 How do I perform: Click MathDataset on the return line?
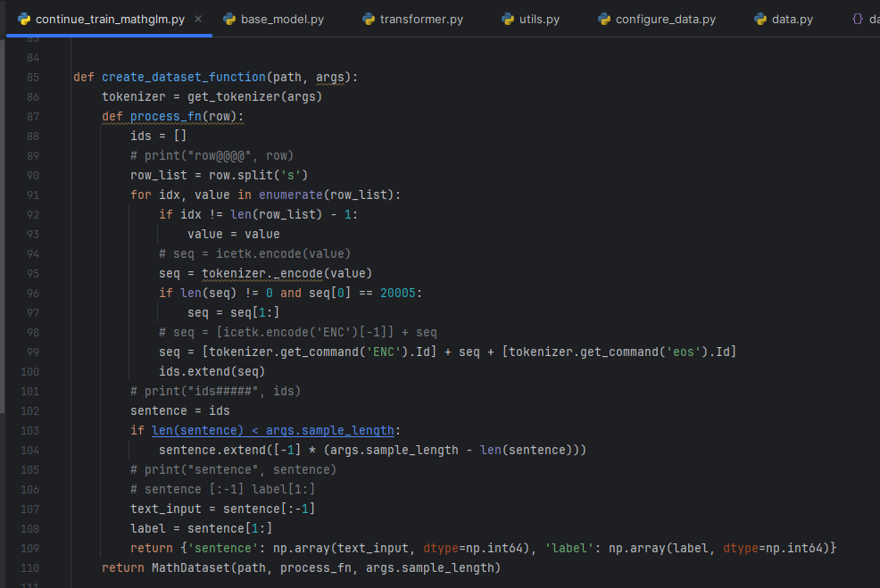(x=191, y=567)
